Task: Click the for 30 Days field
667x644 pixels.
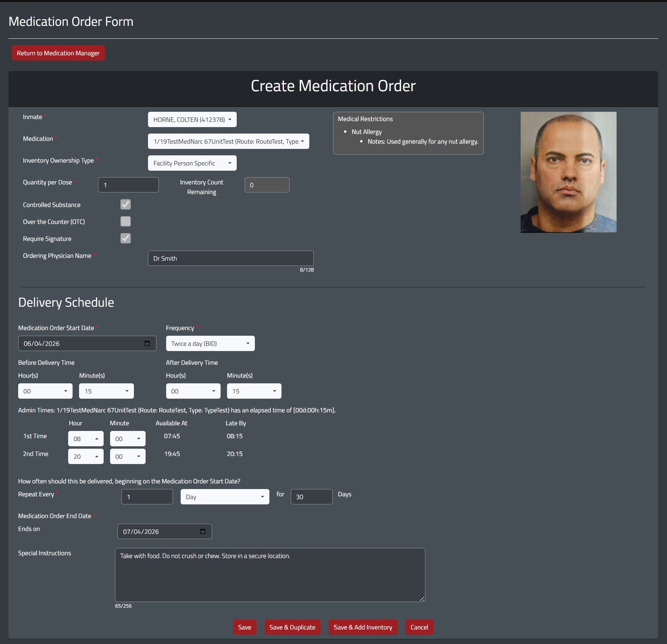Action: 311,497
